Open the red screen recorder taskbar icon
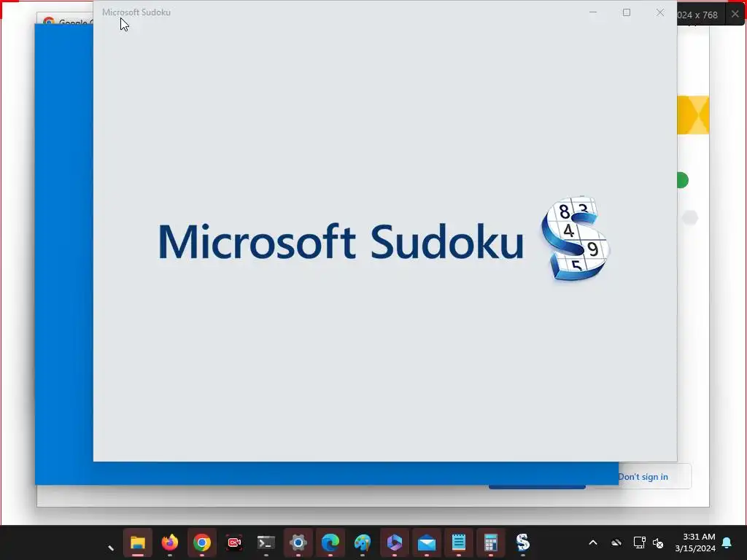This screenshot has width=747, height=560. click(234, 542)
